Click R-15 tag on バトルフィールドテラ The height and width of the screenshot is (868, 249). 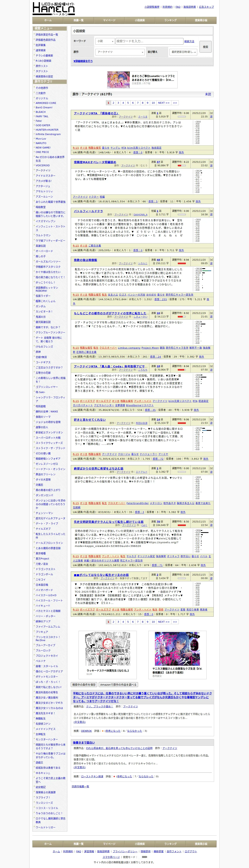click(76, 246)
